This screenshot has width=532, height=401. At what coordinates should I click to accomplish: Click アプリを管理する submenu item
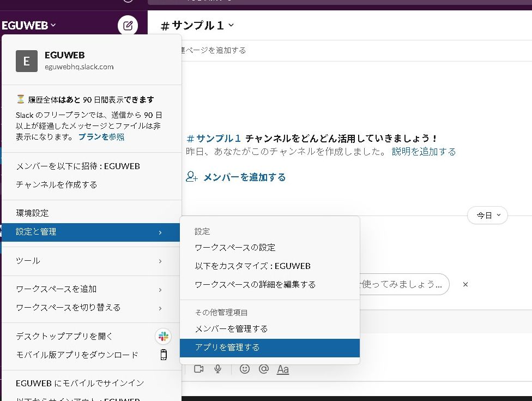point(270,348)
